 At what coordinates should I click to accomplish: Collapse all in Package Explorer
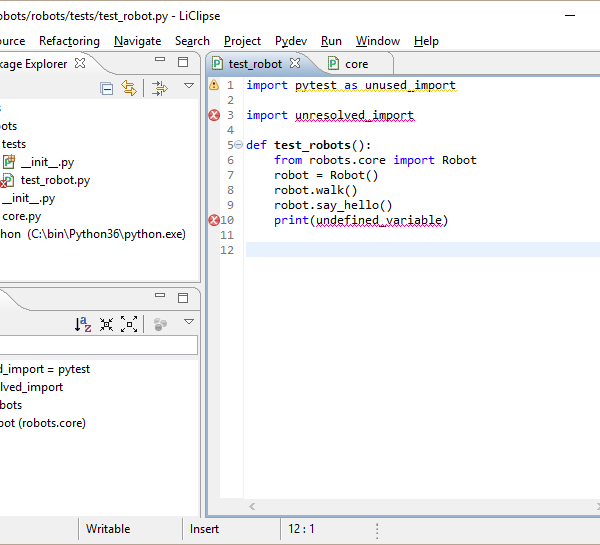(106, 88)
